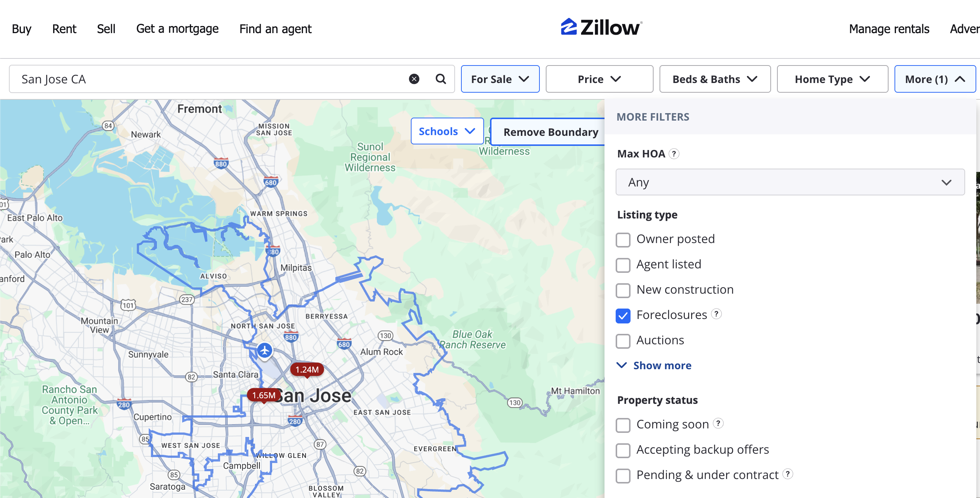Click into the San Jose CA search field
This screenshot has height=498, width=980.
click(x=206, y=79)
